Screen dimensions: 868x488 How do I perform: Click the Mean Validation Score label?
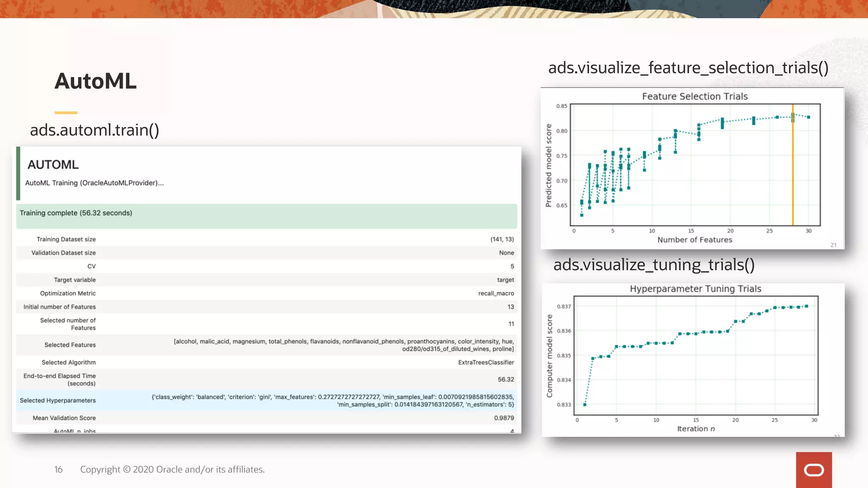64,418
